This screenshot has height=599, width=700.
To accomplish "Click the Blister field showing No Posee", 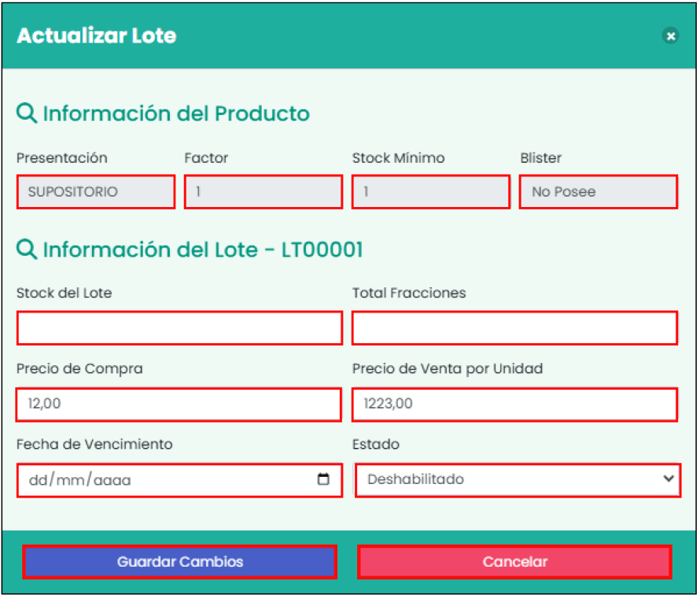I will click(598, 191).
